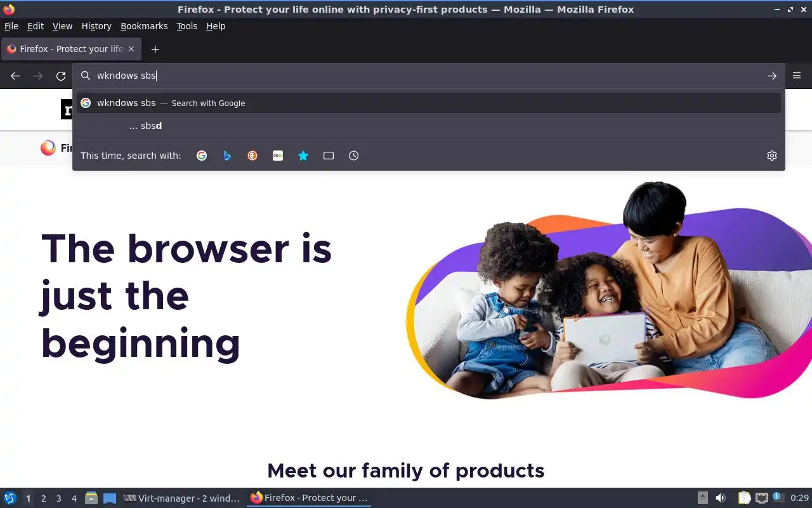
Task: Open the View menu
Action: pos(62,26)
